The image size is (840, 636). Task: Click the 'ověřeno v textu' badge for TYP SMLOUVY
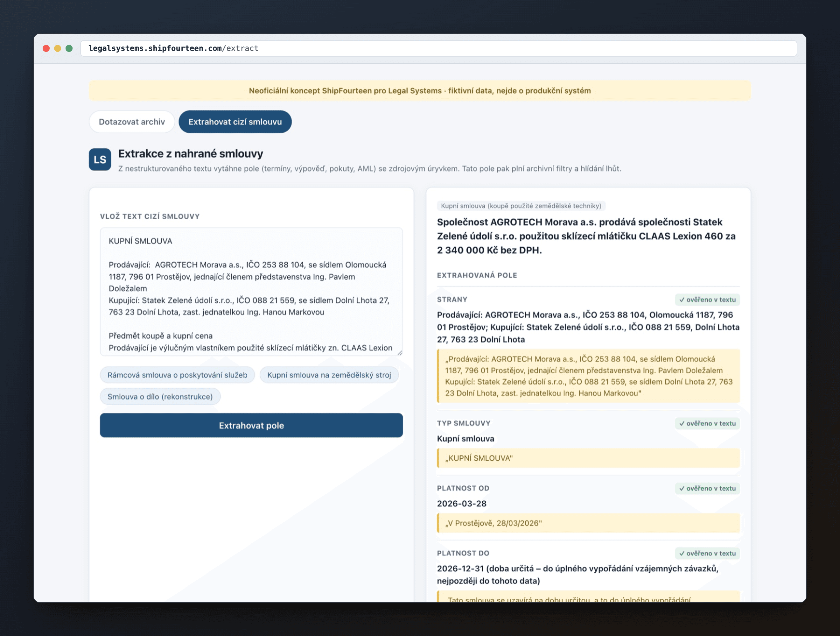[707, 424]
